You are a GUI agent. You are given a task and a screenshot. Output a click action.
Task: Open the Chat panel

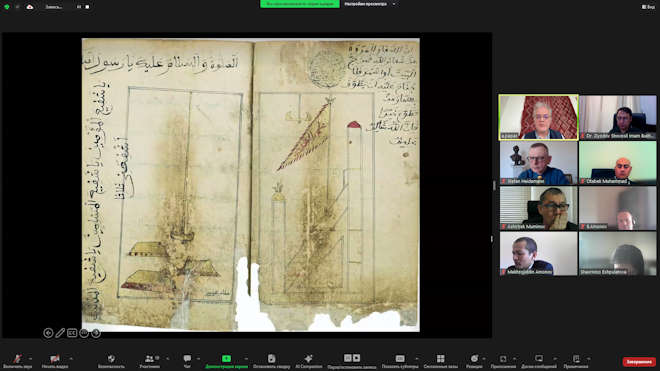coord(187,358)
